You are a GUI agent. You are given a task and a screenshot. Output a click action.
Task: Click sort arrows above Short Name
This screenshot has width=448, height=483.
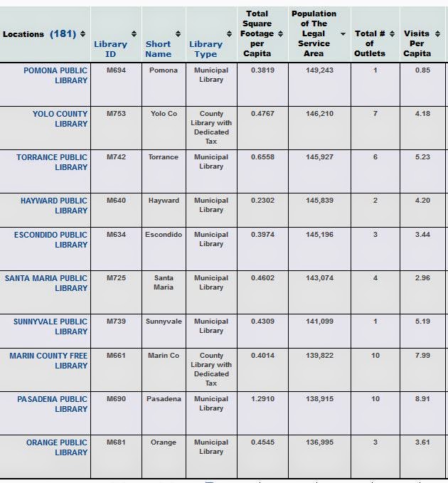coord(178,34)
